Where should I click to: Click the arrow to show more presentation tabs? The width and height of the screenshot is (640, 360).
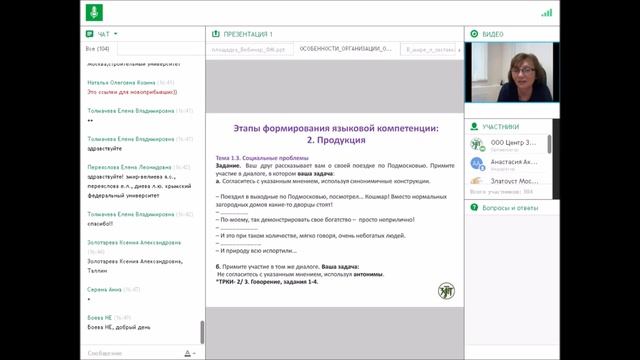pos(459,50)
